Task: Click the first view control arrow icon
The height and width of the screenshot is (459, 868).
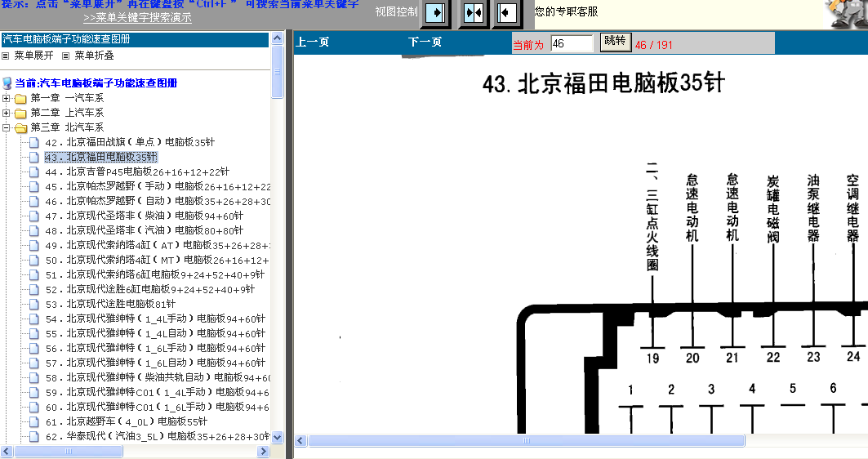Action: (435, 13)
